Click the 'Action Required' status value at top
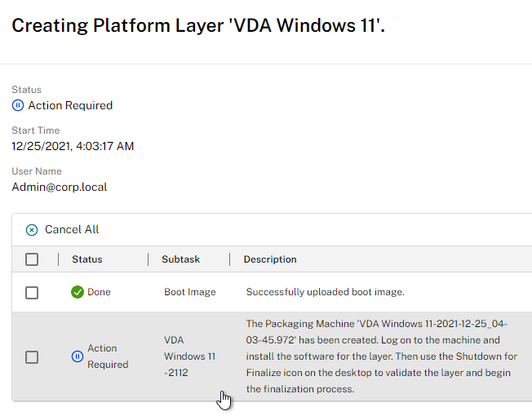The height and width of the screenshot is (416, 532). [x=70, y=105]
